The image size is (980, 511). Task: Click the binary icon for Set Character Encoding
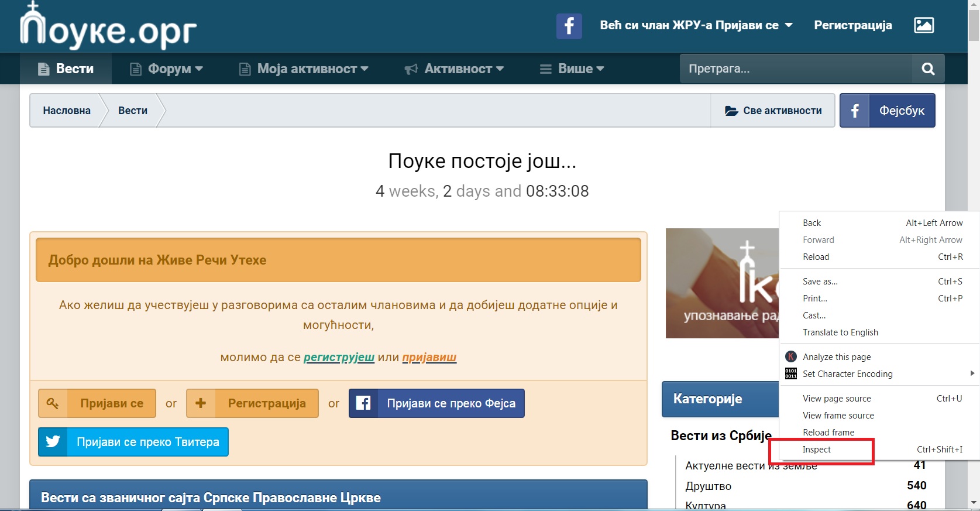click(791, 373)
